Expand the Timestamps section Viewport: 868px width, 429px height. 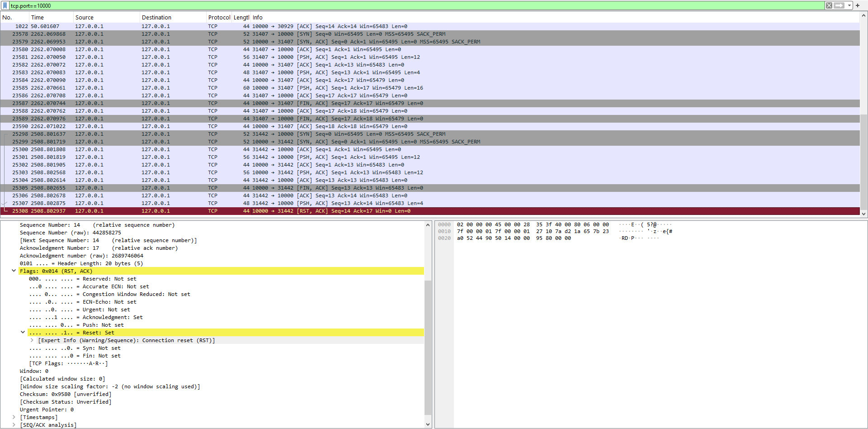click(x=14, y=417)
